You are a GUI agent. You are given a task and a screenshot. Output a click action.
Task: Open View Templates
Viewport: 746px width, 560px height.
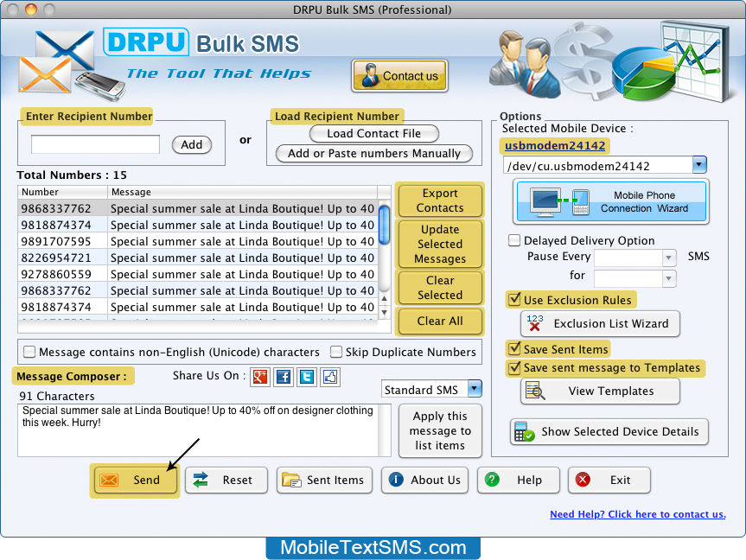coord(600,391)
